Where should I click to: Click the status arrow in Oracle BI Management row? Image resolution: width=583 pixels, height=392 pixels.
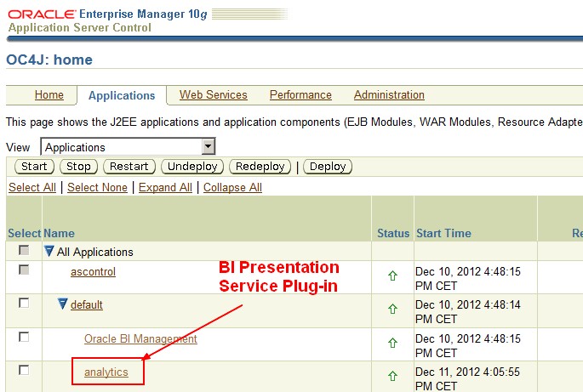coord(392,343)
